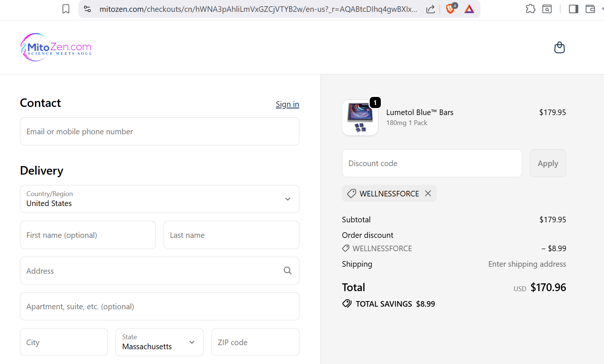Click the Total amount $170.96
Image resolution: width=604 pixels, height=364 pixels.
coord(548,287)
